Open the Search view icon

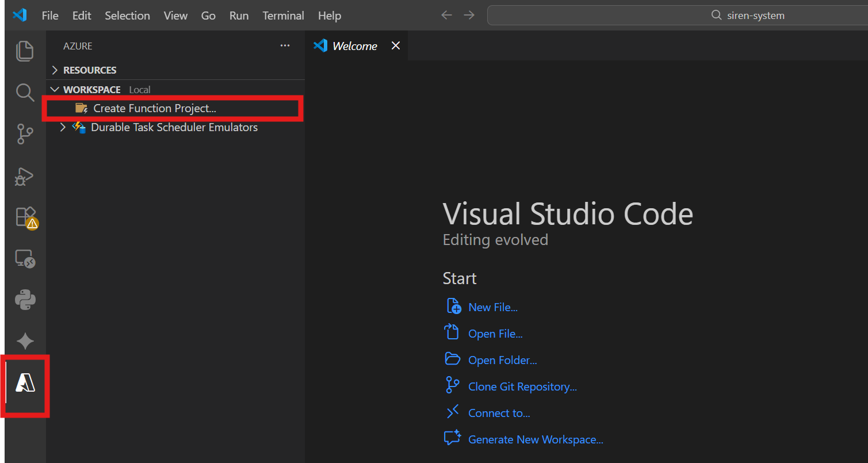point(25,92)
